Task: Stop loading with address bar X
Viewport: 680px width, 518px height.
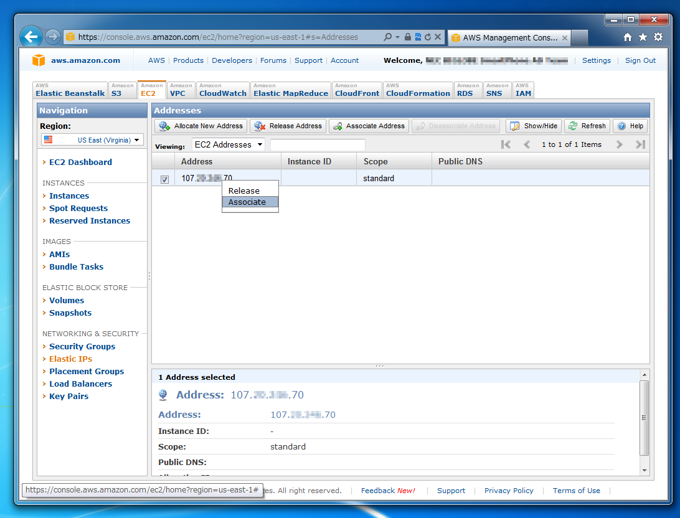Action: 438,37
